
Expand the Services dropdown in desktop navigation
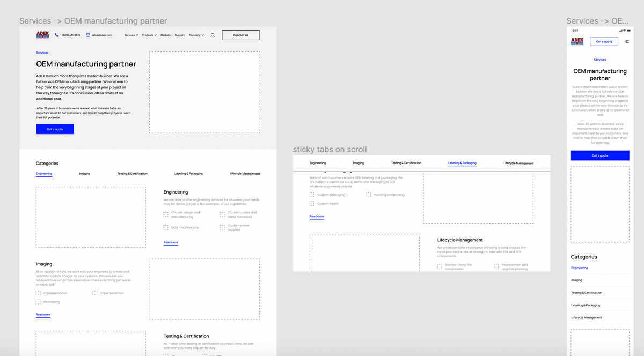pos(131,35)
